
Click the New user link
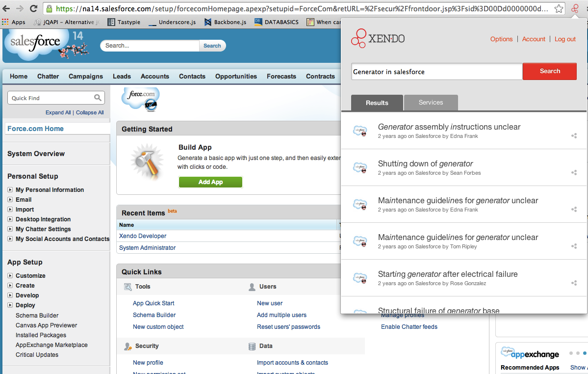[x=270, y=303]
